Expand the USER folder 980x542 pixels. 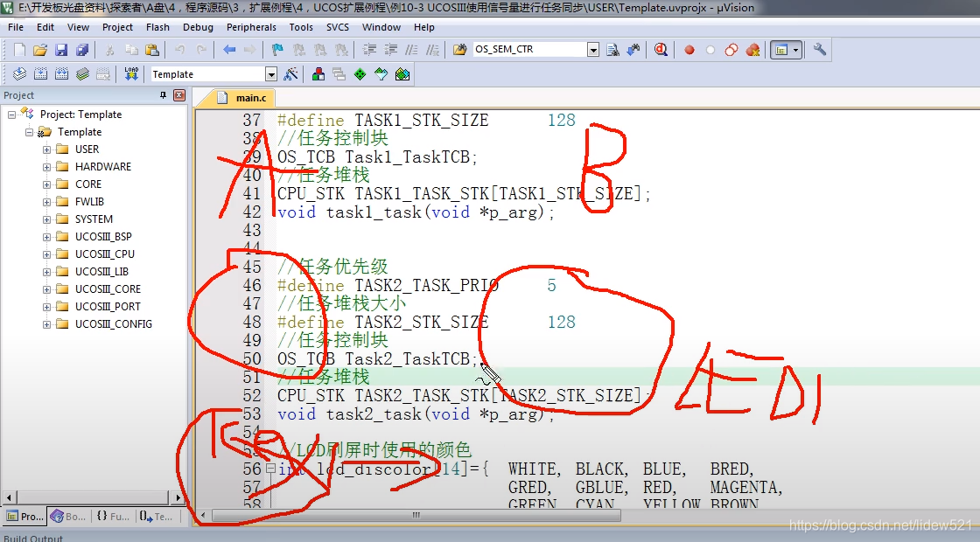47,149
